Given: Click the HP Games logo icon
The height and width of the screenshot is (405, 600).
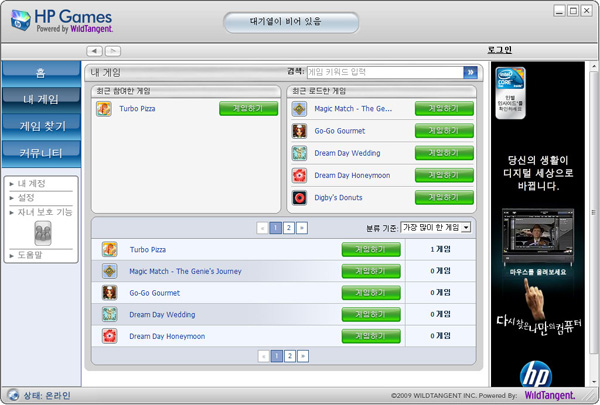Looking at the screenshot, I should point(20,20).
